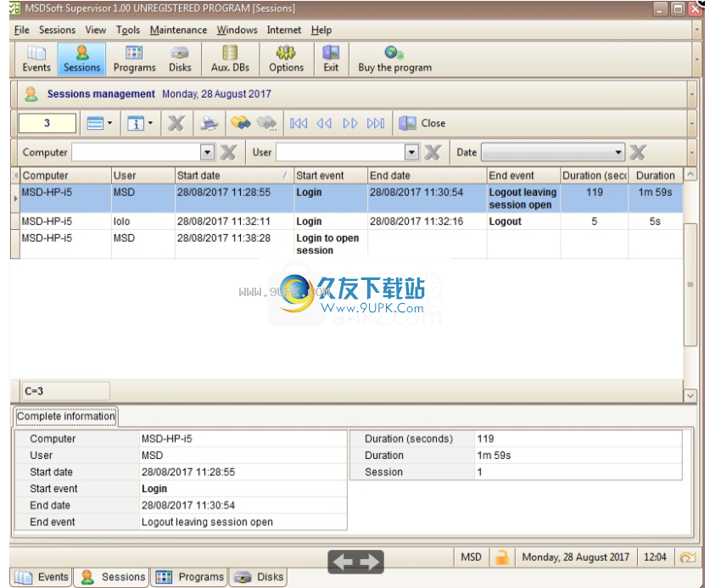This screenshot has height=588, width=710.
Task: Sort by the Computer column header
Action: point(65,176)
